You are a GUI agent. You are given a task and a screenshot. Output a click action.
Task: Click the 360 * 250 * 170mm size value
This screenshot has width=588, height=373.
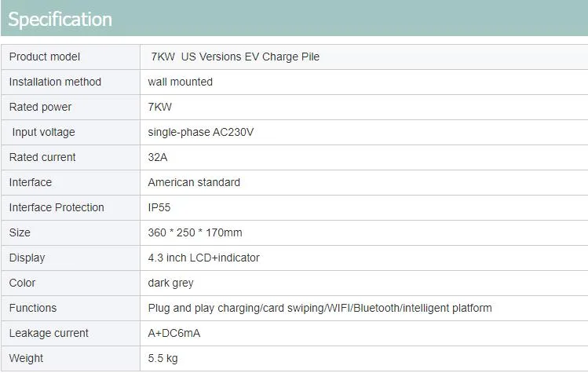195,232
